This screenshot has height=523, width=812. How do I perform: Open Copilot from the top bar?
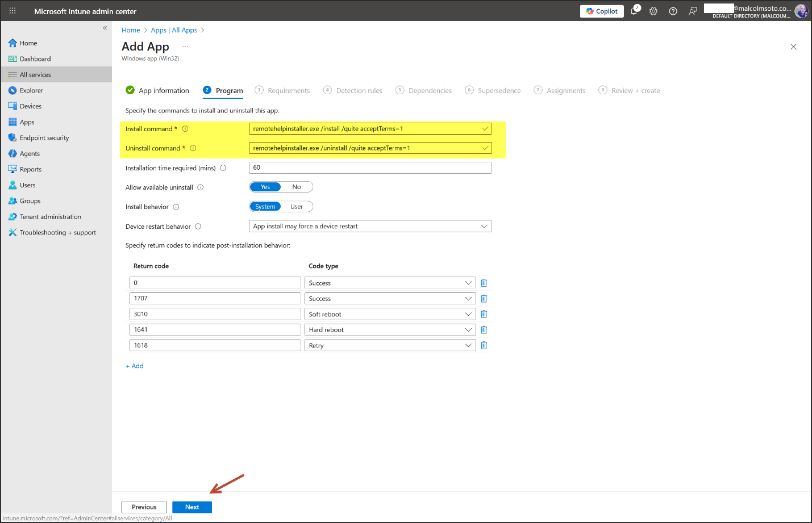click(602, 11)
